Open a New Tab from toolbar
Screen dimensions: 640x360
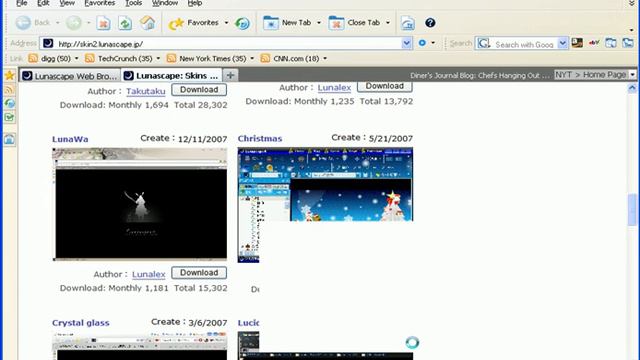pyautogui.click(x=287, y=23)
